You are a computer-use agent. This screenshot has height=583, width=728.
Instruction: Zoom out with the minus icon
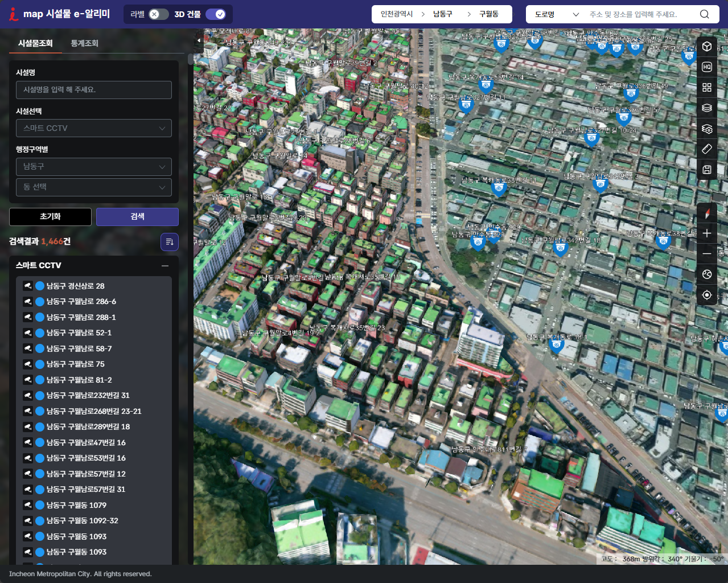707,254
